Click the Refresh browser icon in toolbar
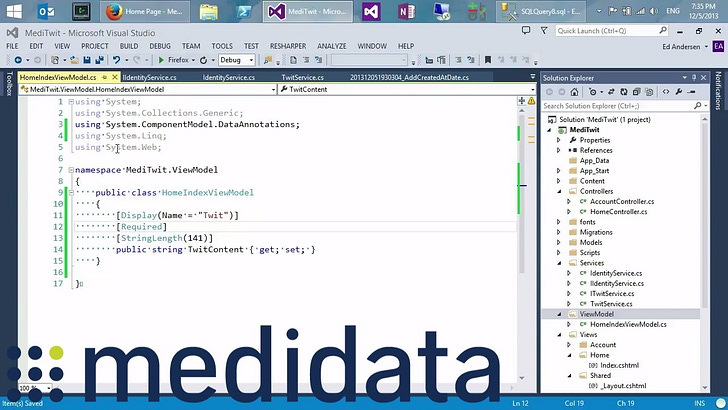This screenshot has width=728, height=410. click(203, 60)
